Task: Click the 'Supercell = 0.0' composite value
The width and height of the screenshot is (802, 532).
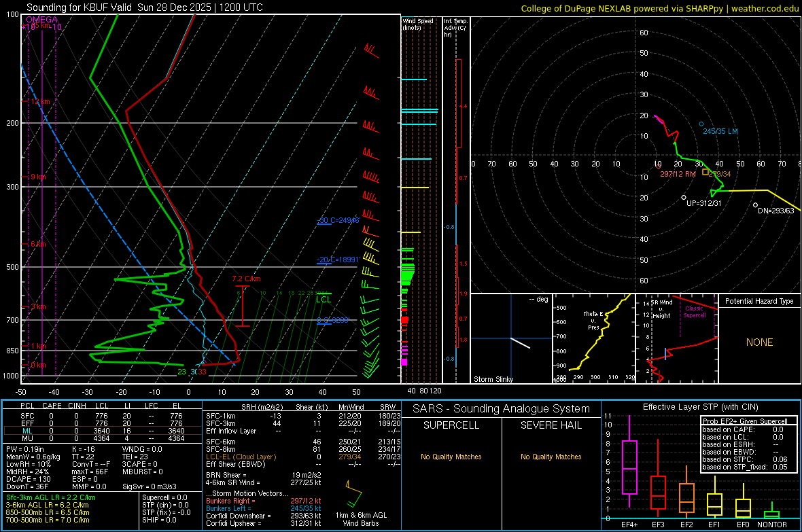Action: 164,498
